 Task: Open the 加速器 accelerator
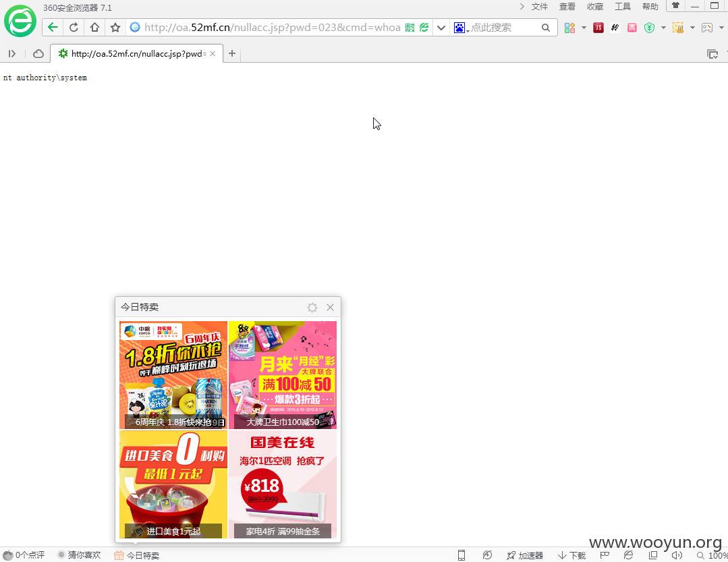point(525,555)
